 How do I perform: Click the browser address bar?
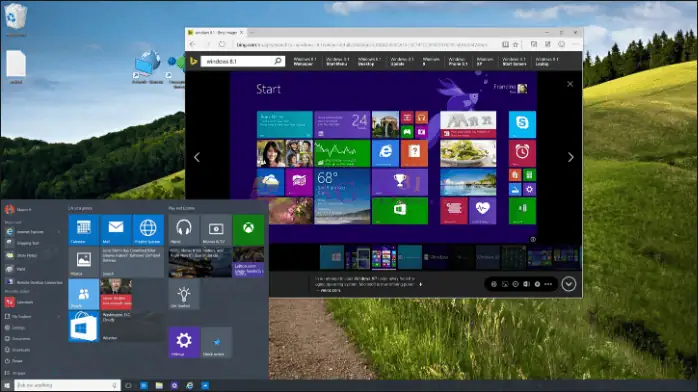tap(361, 44)
